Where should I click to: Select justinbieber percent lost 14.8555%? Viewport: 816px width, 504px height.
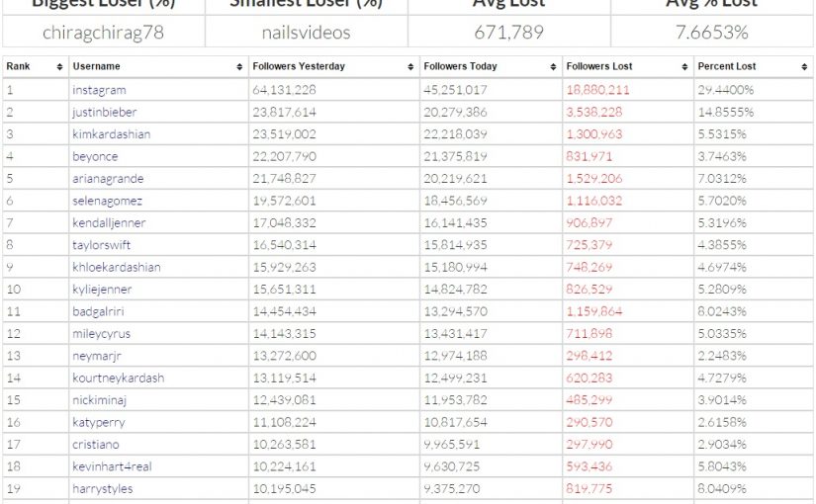coord(725,113)
